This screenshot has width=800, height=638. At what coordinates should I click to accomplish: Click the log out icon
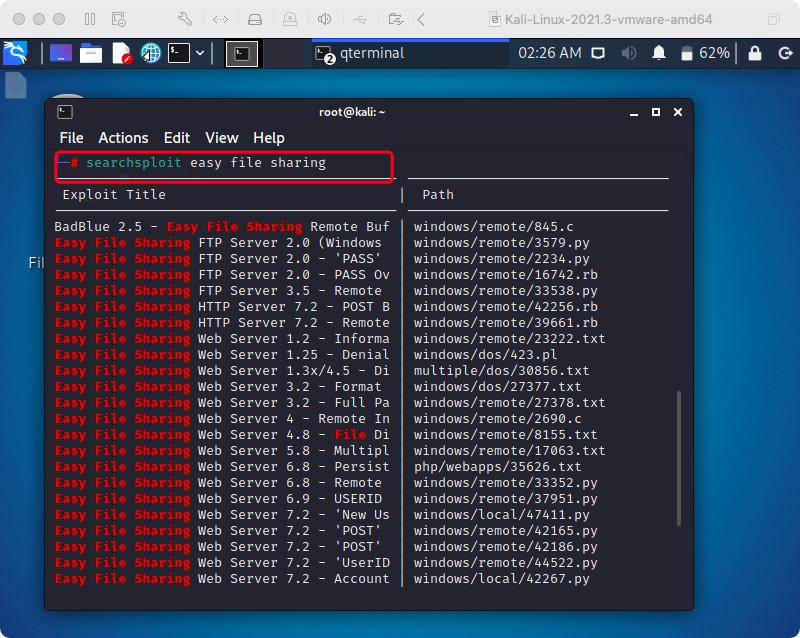tap(785, 53)
